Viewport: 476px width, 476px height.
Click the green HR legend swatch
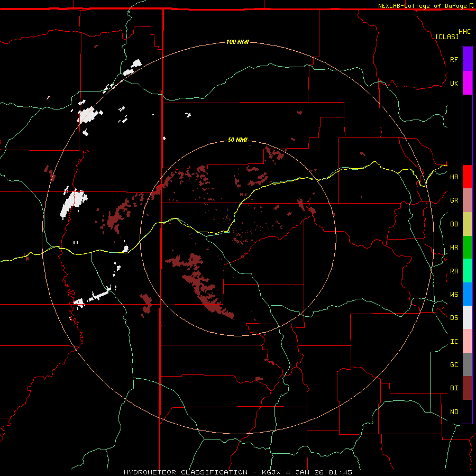[x=467, y=248]
